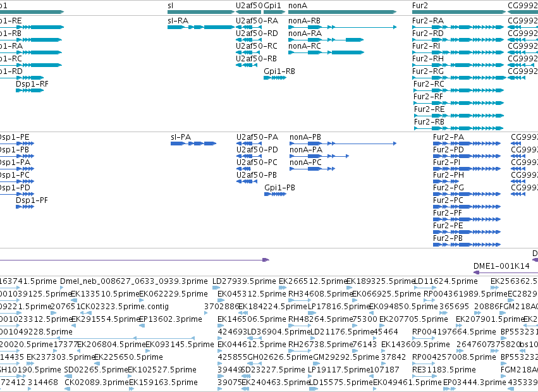Select the Fur2-PC protein label
Viewport: 538px width, 392px height.
click(448, 200)
